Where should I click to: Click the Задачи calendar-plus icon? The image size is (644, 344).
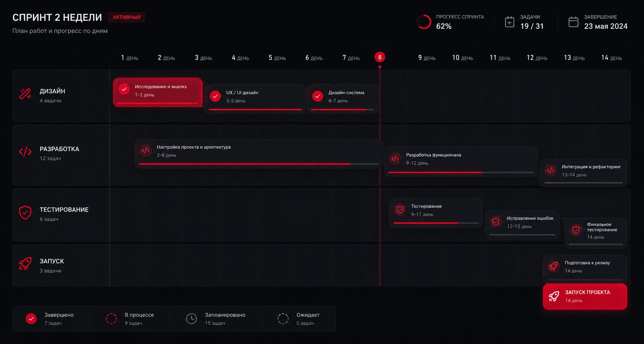[x=509, y=22]
